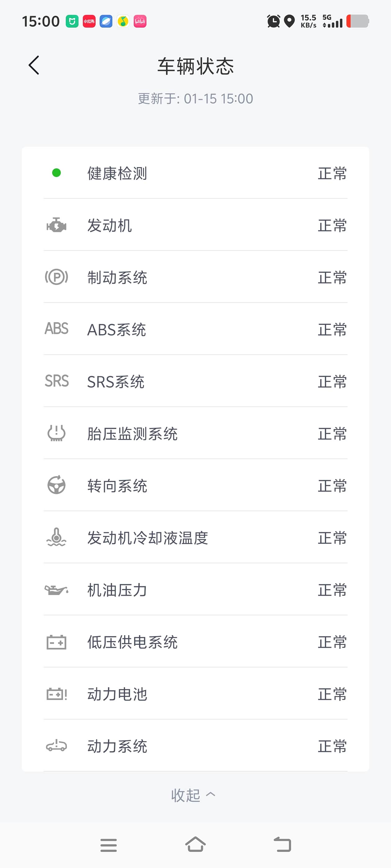Tap the steering wheel icon for 转向系统
391x868 pixels.
[56, 485]
